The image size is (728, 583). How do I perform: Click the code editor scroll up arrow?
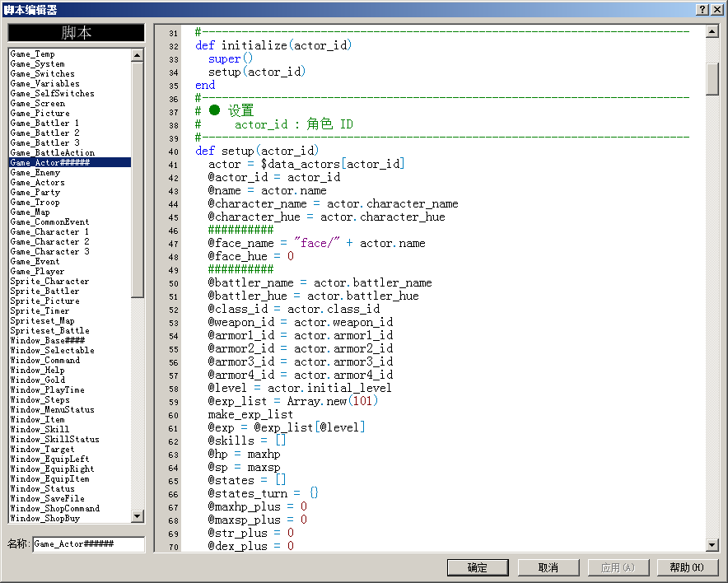(712, 31)
